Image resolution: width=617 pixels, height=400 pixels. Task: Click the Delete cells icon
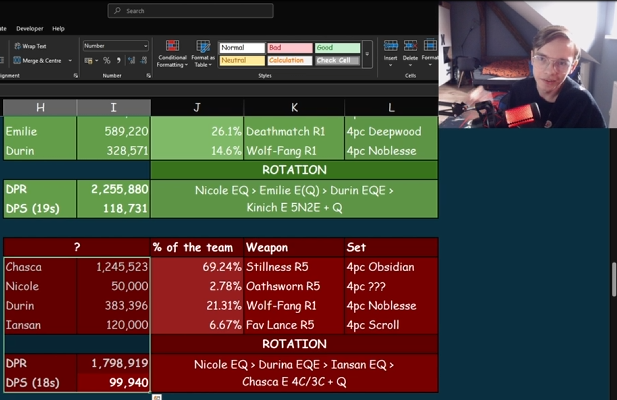(x=410, y=46)
